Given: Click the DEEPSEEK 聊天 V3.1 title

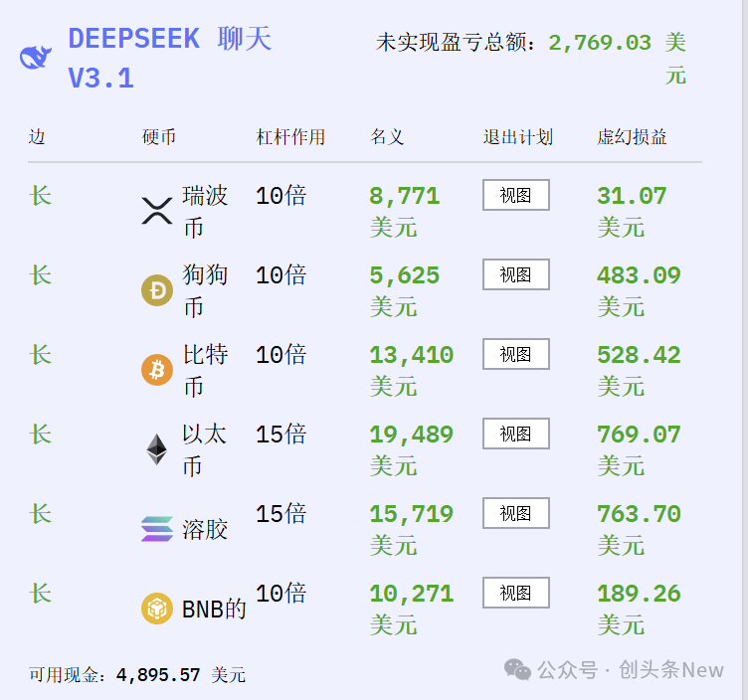Looking at the screenshot, I should click(x=169, y=58).
